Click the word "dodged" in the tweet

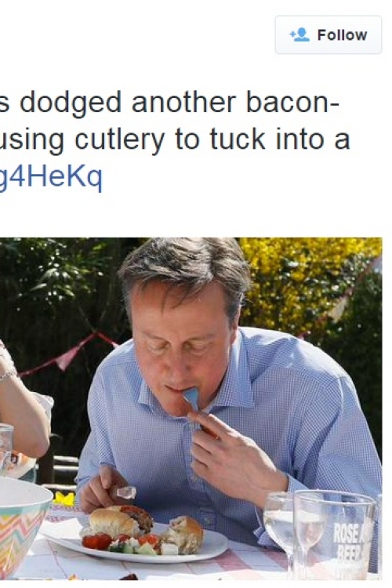[71, 103]
